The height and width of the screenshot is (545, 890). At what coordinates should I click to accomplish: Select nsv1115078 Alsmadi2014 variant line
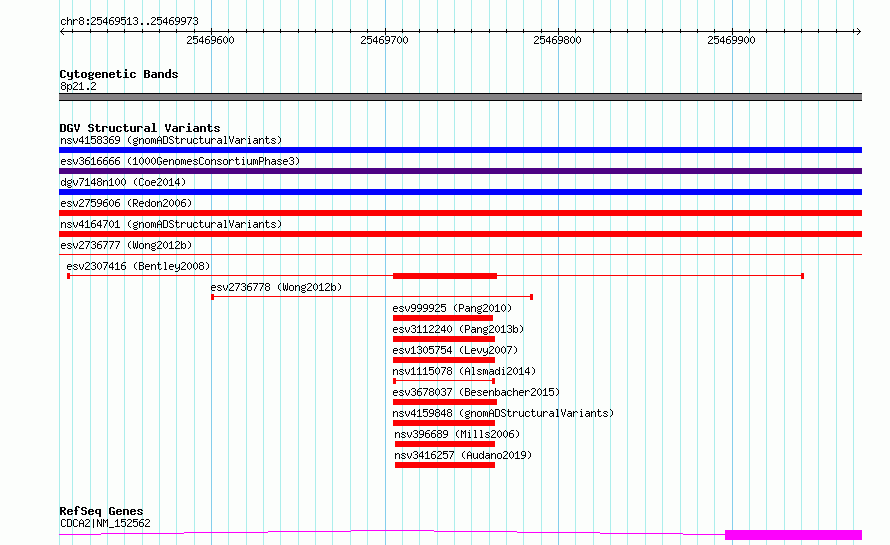(x=444, y=381)
